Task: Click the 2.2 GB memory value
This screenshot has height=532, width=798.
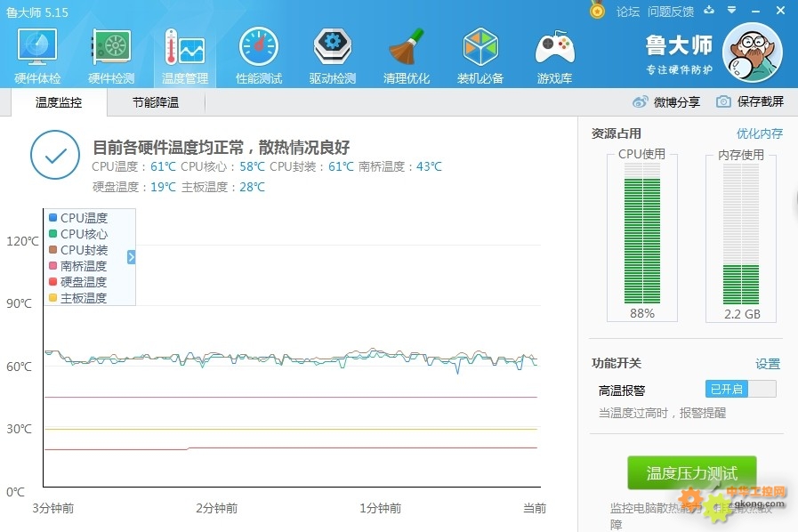Action: tap(742, 314)
